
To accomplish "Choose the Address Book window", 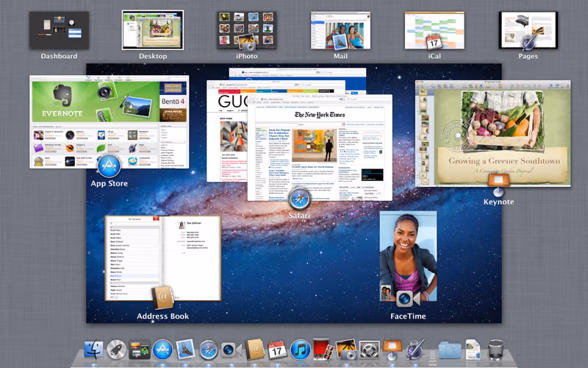I will coord(162,258).
